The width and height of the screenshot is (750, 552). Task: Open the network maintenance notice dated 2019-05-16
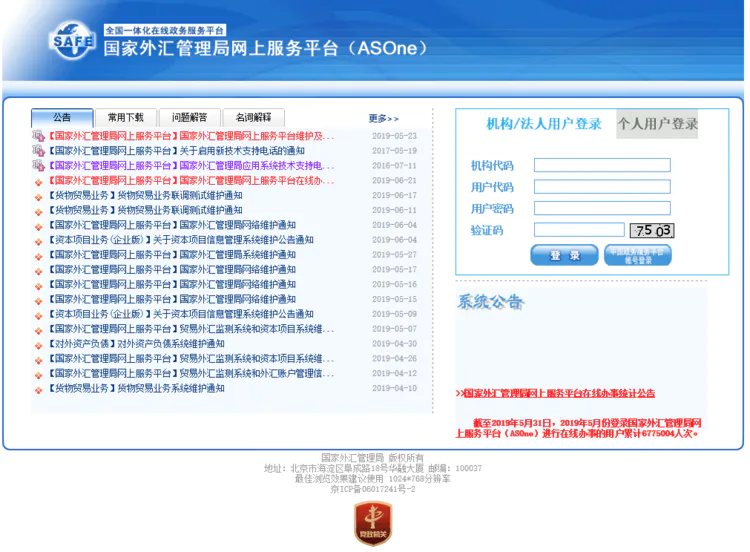pyautogui.click(x=172, y=285)
